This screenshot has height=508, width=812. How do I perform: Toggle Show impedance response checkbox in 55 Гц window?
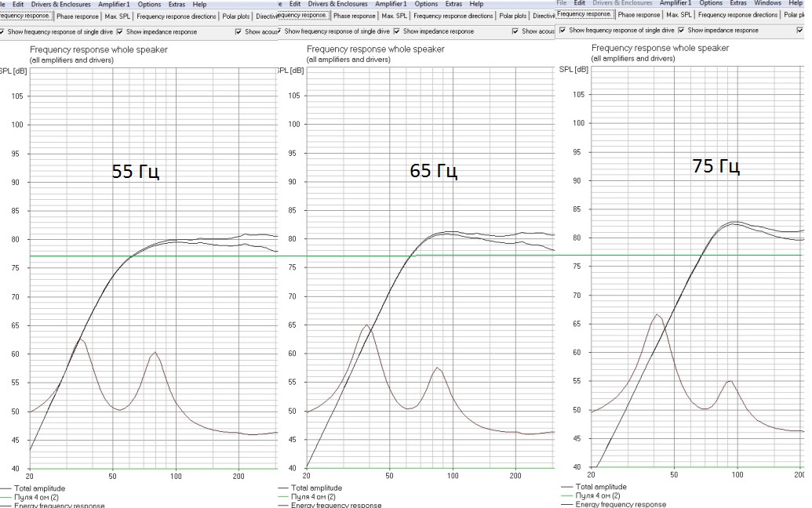(120, 32)
